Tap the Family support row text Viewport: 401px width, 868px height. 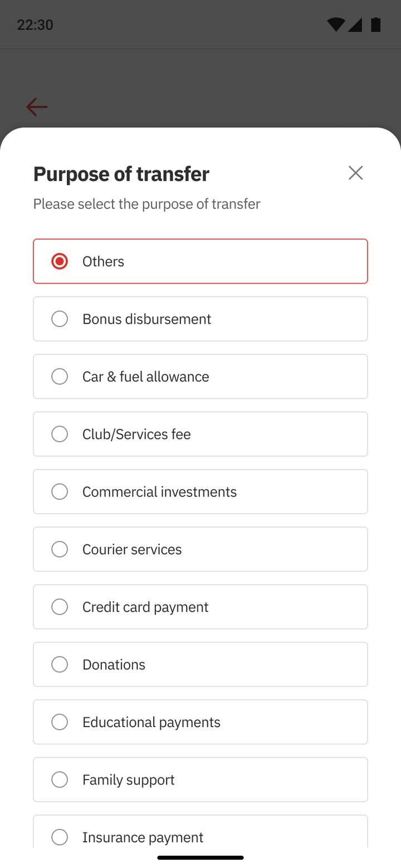coord(129,779)
